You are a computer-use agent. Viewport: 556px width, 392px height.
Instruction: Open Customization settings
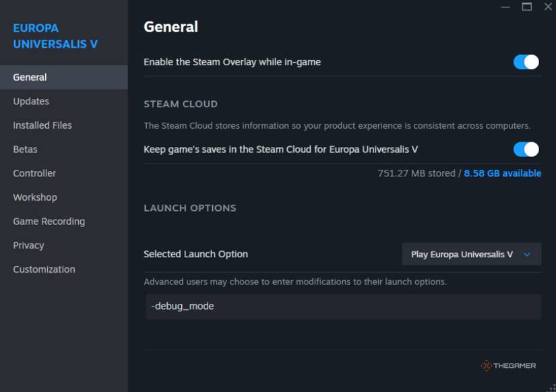[44, 269]
